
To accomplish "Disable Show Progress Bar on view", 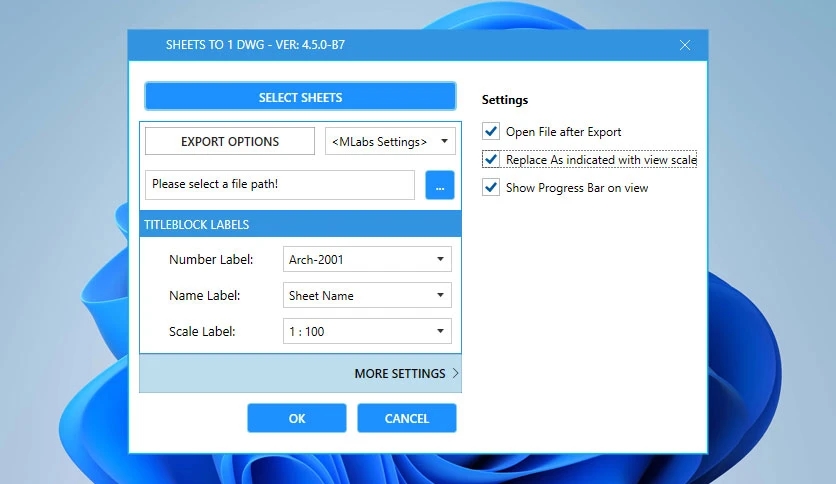I will pyautogui.click(x=491, y=188).
